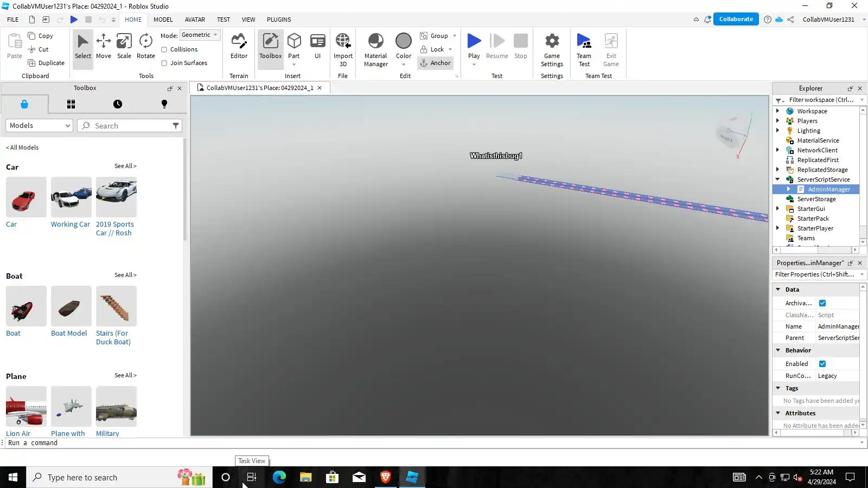Insert a new Part
The image size is (868, 488).
tap(294, 46)
